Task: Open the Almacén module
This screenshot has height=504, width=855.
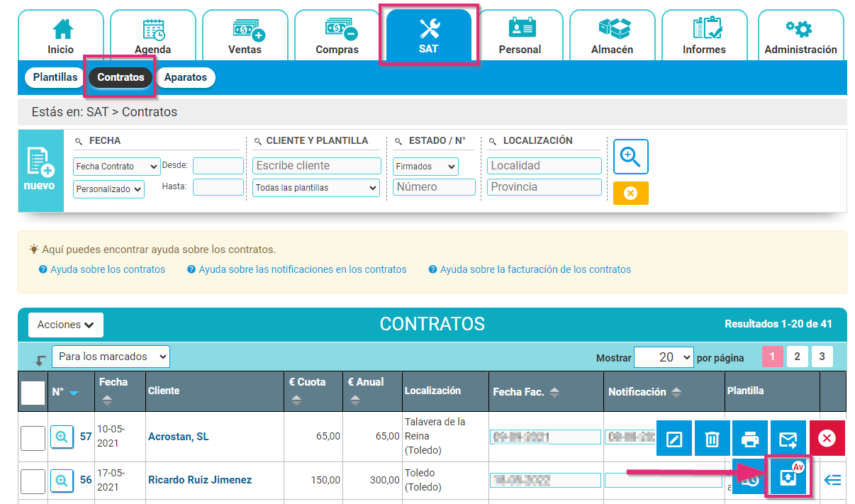Action: coord(612,34)
